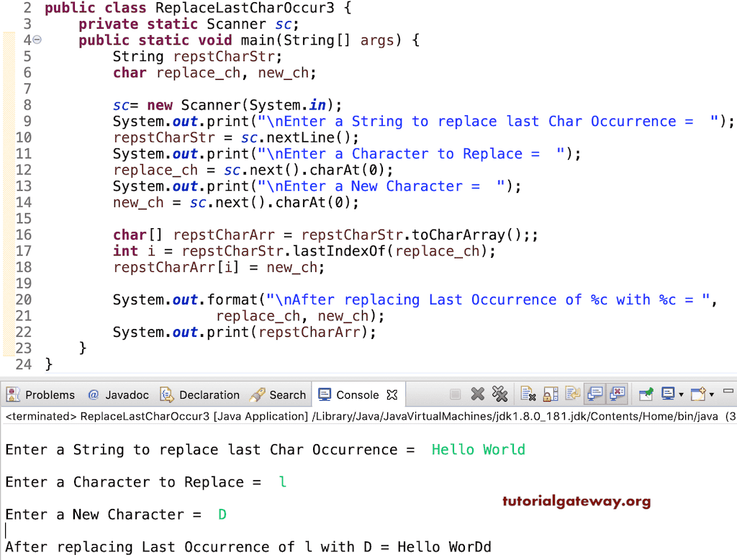Toggle Show Console When Standard Out Changes
Image resolution: width=737 pixels, height=560 pixels.
(x=594, y=394)
